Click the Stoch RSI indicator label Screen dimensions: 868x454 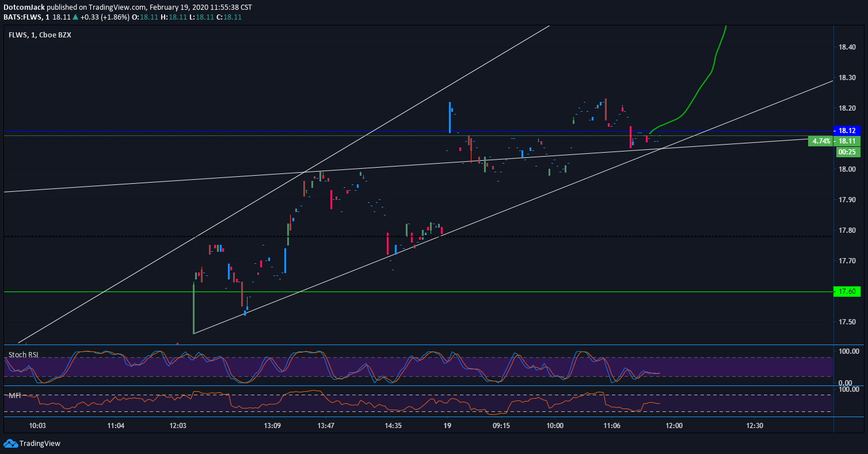(23, 354)
